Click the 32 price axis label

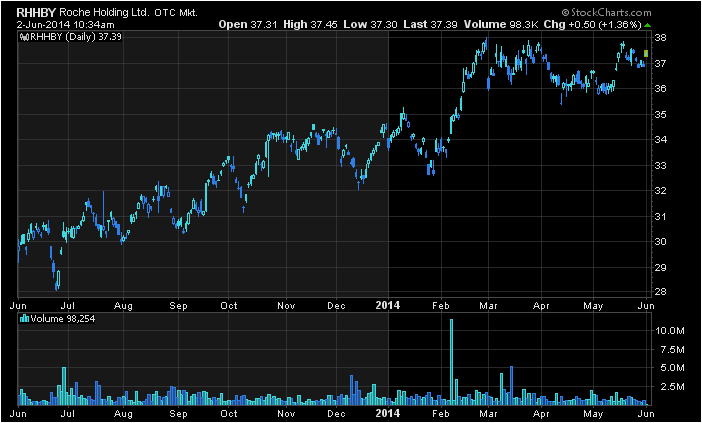point(661,191)
